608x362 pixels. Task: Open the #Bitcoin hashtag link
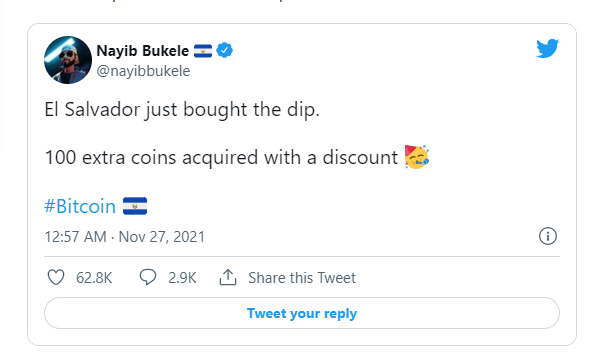tap(80, 206)
